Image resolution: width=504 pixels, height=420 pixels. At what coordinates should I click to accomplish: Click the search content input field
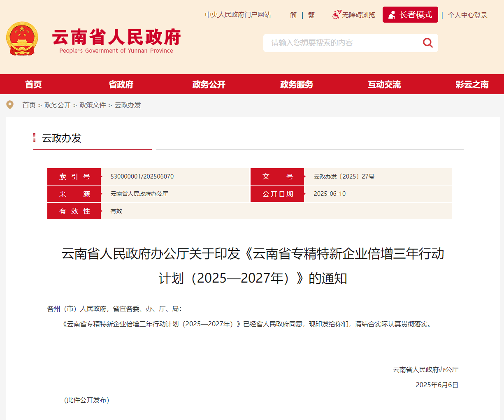341,43
